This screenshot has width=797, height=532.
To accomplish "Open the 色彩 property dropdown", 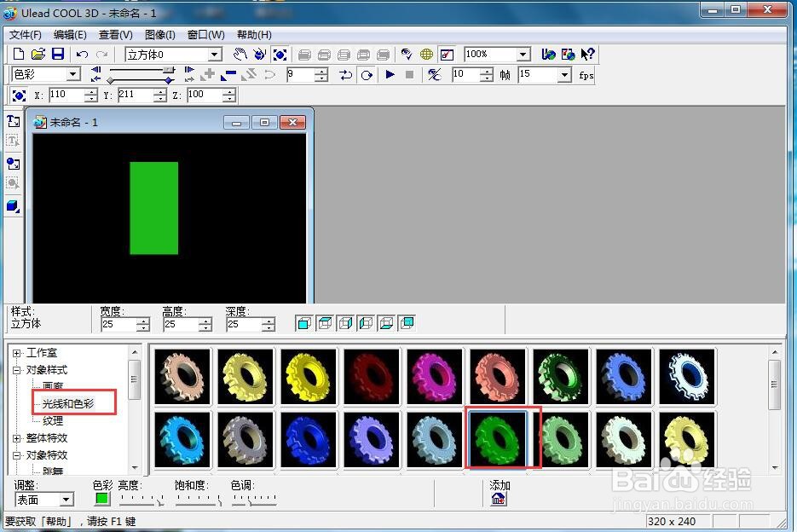I will [73, 75].
